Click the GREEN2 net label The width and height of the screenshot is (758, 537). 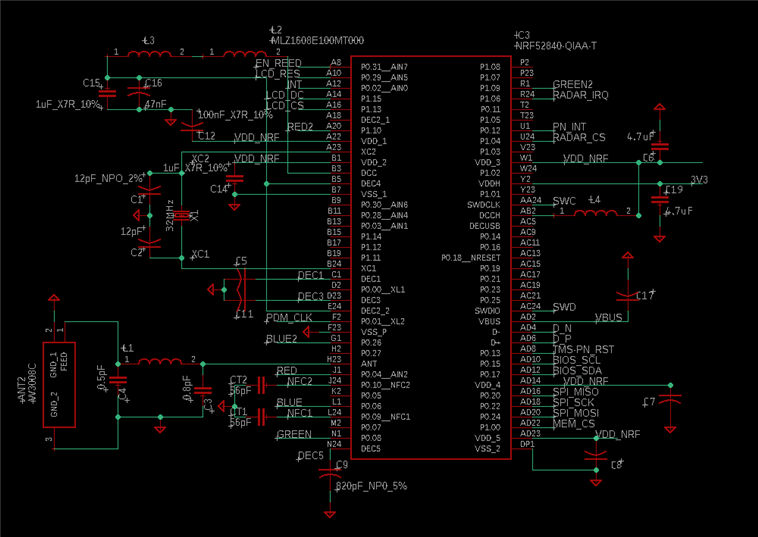(x=573, y=84)
